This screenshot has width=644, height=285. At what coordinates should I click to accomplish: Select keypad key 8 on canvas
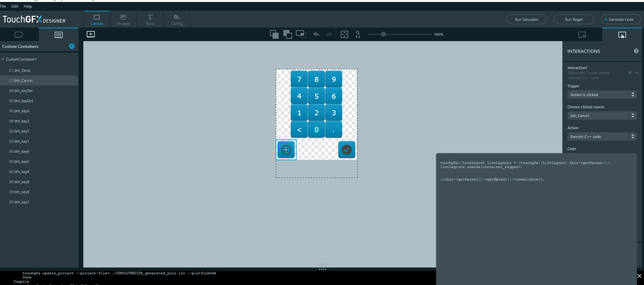(x=317, y=79)
